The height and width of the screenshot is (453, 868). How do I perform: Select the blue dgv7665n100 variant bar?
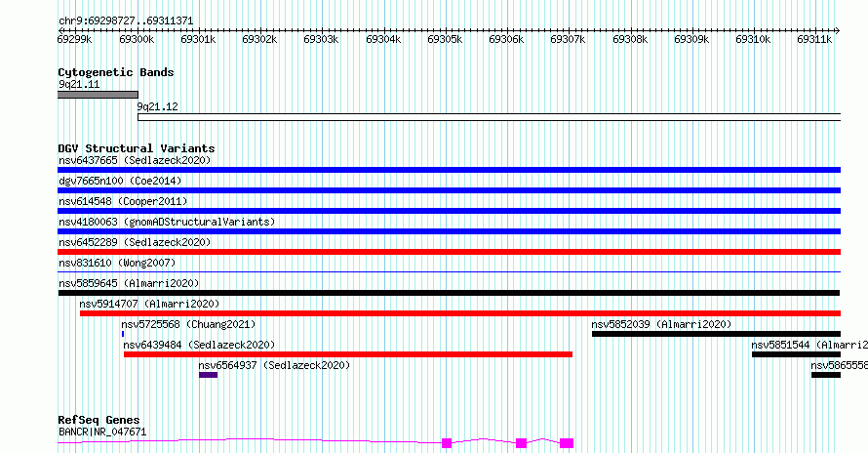click(449, 190)
